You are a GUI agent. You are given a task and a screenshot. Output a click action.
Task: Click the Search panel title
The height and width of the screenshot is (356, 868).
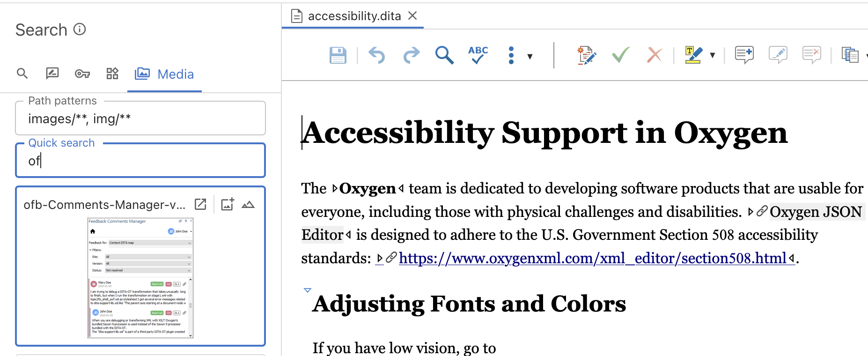point(41,30)
